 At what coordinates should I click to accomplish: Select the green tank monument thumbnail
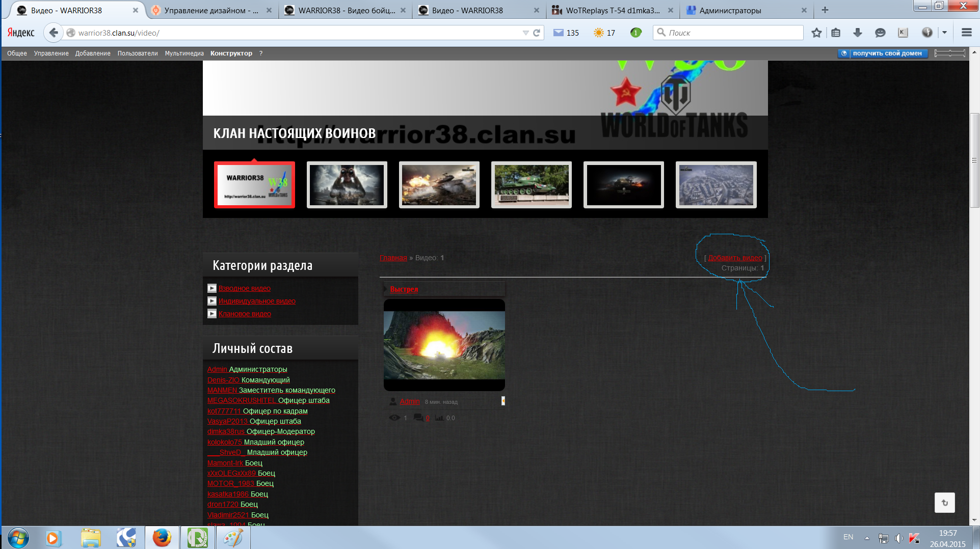531,185
